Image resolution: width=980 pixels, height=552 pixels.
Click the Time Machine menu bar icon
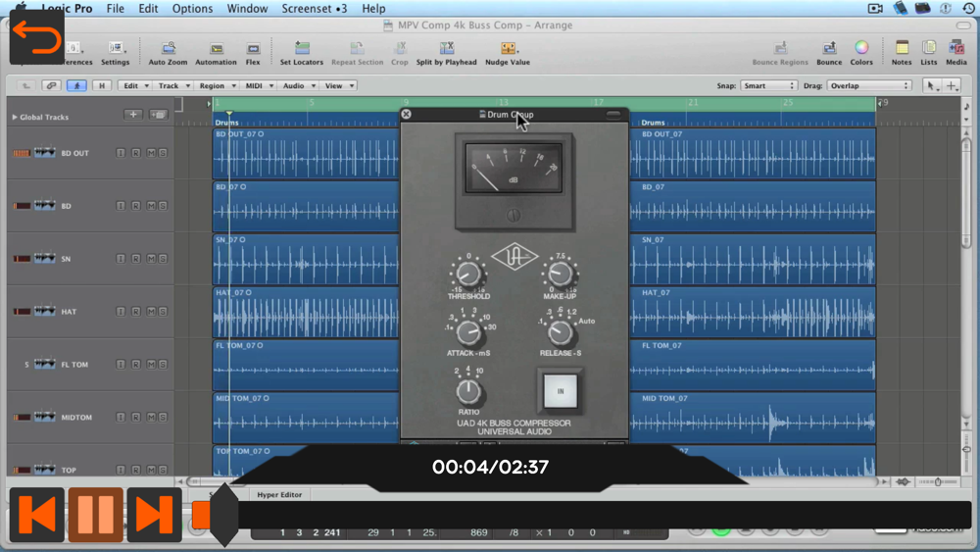click(x=968, y=8)
